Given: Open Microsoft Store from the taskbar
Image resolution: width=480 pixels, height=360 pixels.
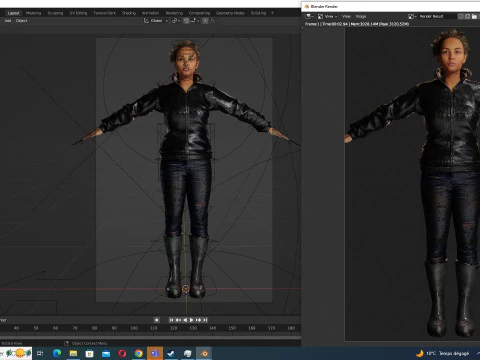Looking at the screenshot, I should pyautogui.click(x=90, y=353).
